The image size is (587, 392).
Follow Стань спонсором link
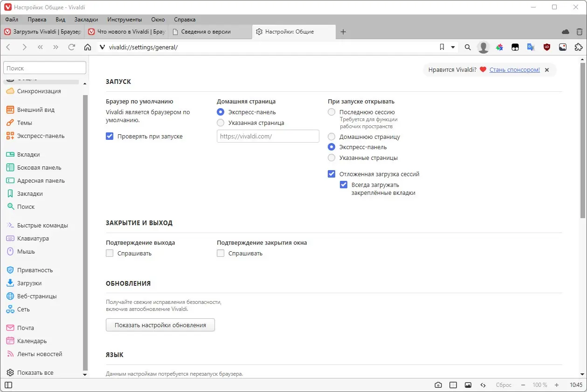point(515,70)
